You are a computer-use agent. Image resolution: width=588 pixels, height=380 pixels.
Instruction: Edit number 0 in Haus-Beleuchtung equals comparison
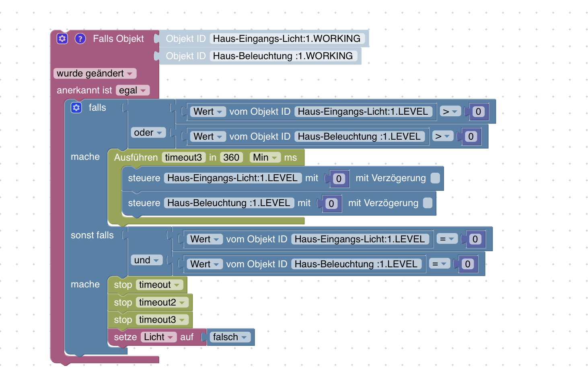click(x=467, y=264)
